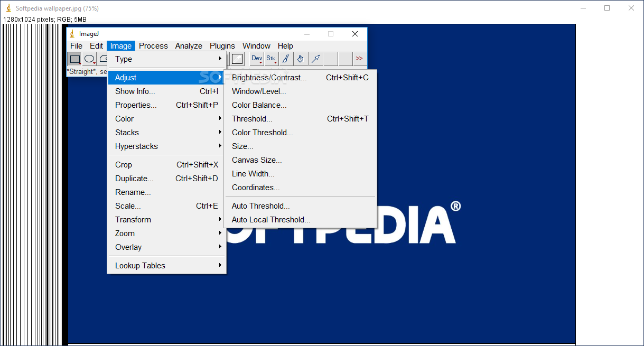
Task: Show more tools with the >> button
Action: [x=359, y=59]
